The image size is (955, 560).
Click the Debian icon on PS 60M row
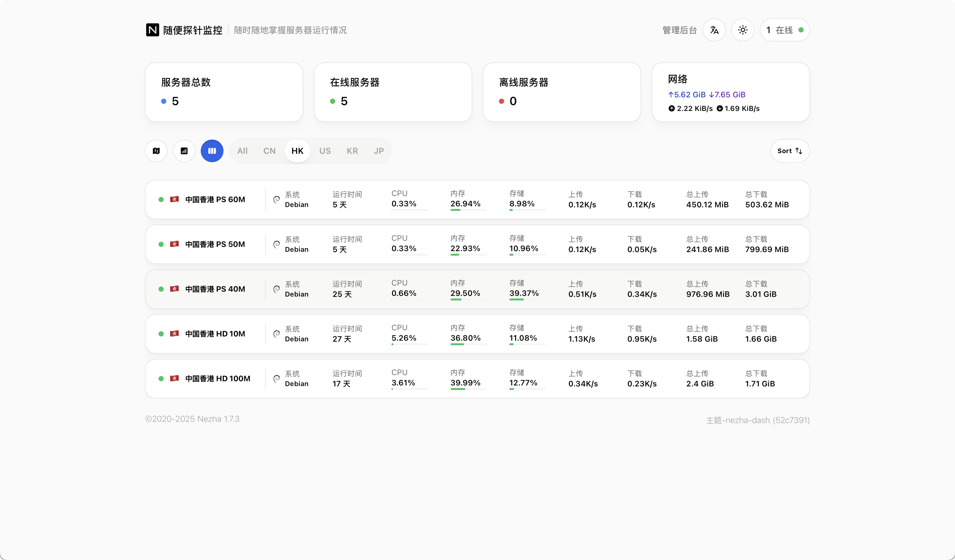tap(277, 199)
